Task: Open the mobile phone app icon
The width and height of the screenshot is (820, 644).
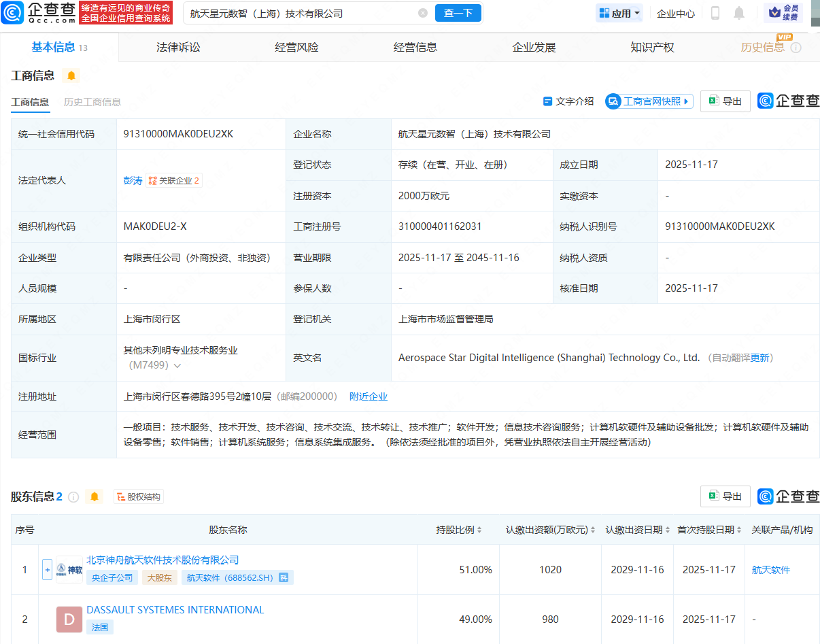Action: coord(715,13)
